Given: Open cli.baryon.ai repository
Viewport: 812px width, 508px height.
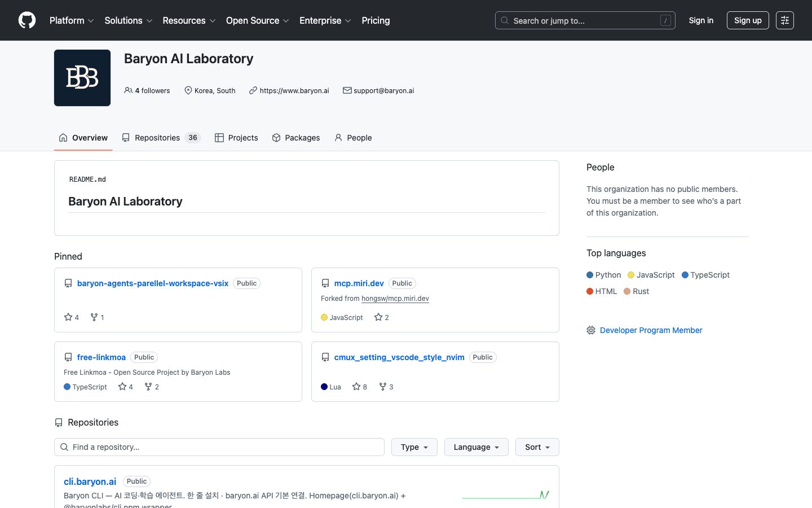Looking at the screenshot, I should 90,481.
